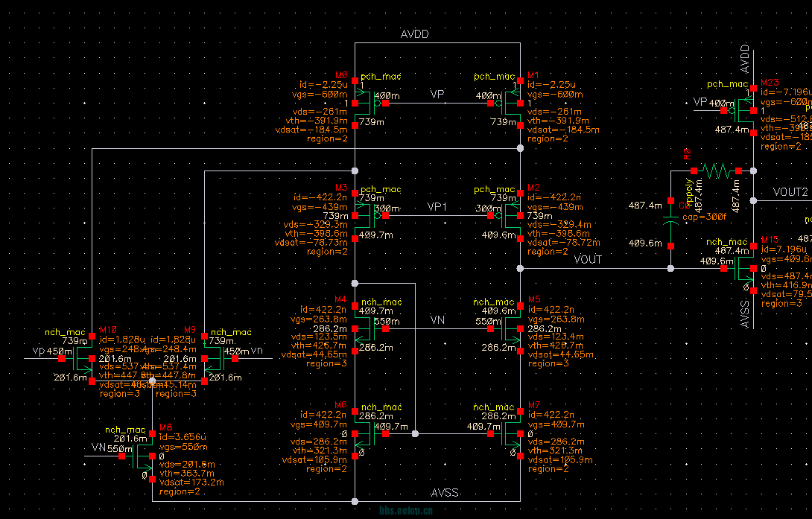
Task: Select the VOUT net label
Action: coord(588,260)
